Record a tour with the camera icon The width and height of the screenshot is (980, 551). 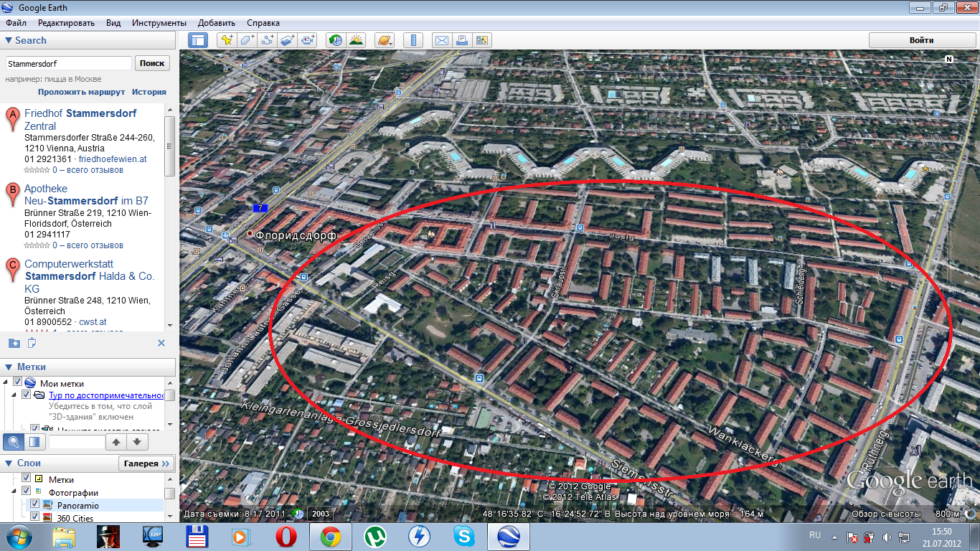tap(308, 40)
